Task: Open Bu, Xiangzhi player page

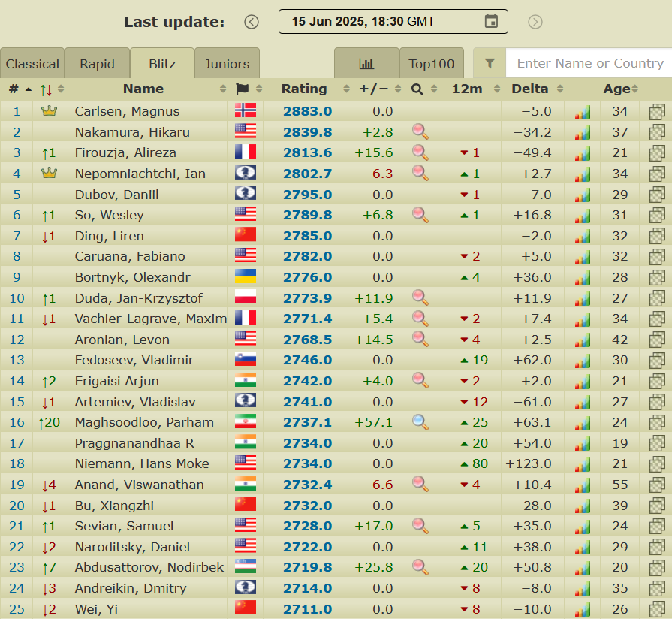Action: (x=114, y=506)
